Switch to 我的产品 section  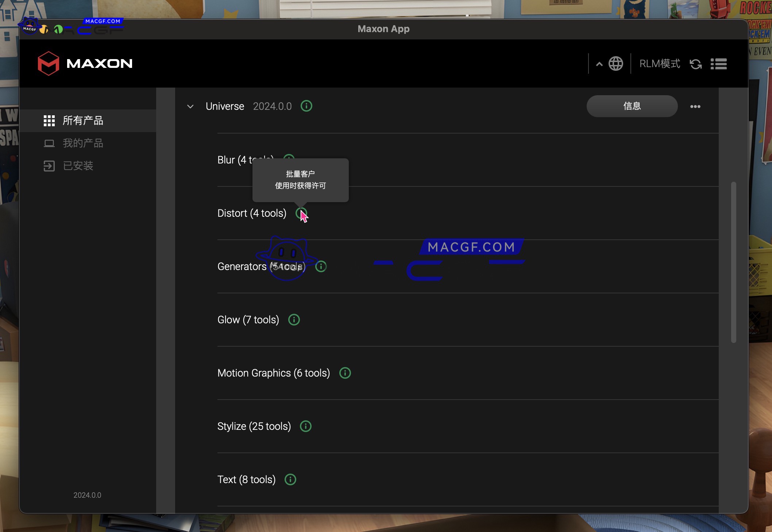pos(82,143)
